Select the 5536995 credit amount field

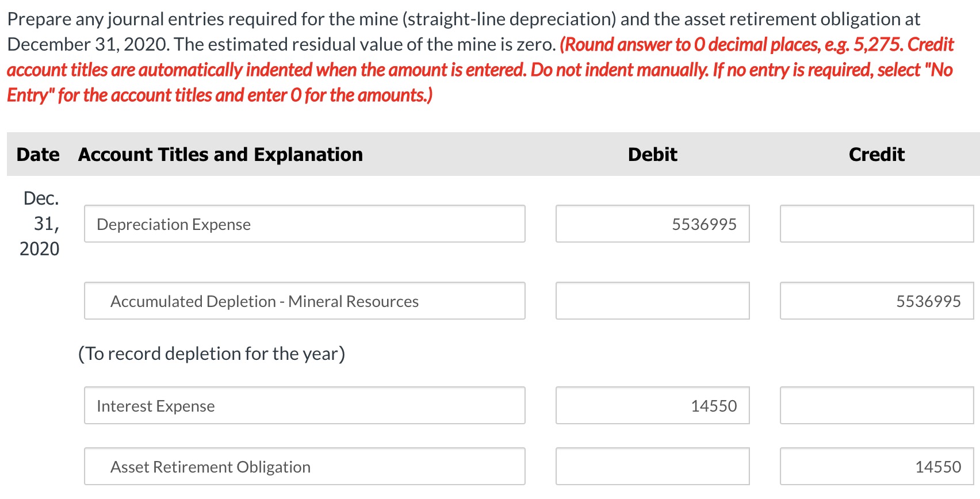pos(875,301)
